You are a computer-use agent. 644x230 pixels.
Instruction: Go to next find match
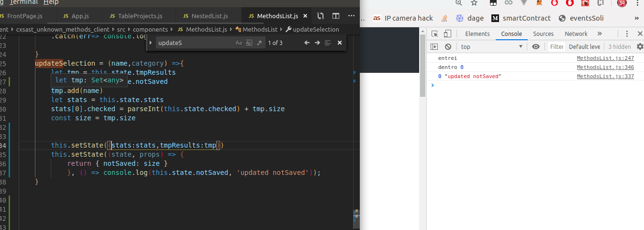point(317,43)
